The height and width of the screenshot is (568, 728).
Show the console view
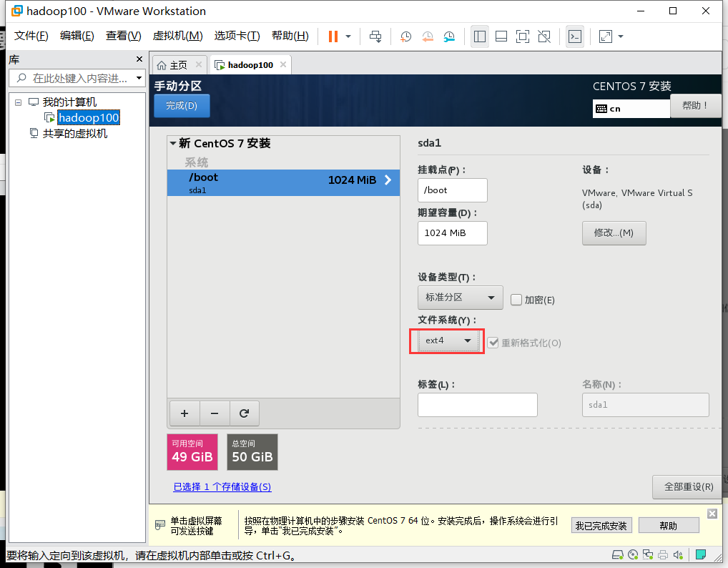(575, 36)
